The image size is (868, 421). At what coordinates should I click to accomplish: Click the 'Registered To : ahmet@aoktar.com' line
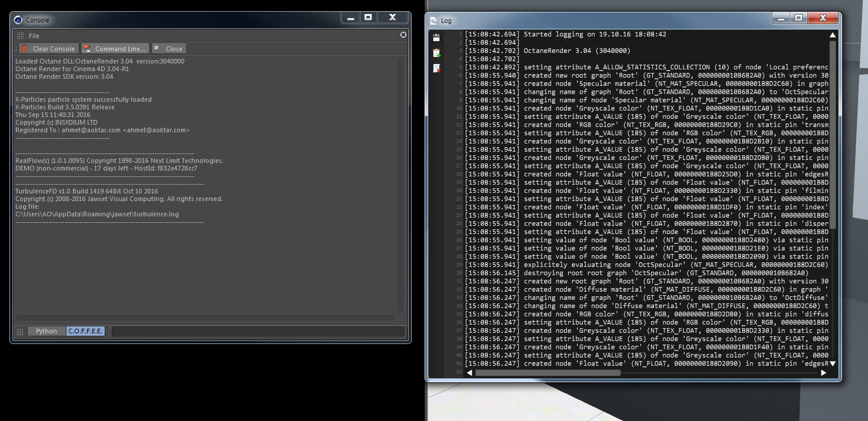click(102, 130)
